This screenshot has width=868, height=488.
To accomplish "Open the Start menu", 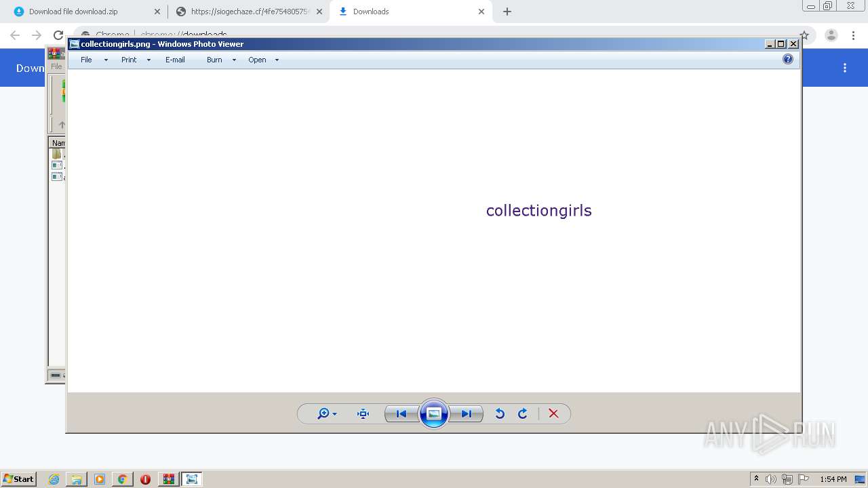I will 18,479.
